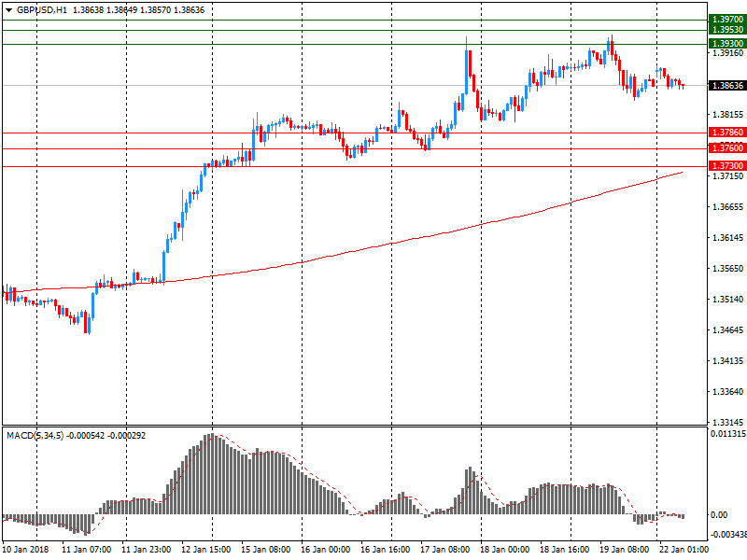Click the 16 Jan 00:00 time axis label
This screenshot has height=560, width=747.
coord(325,550)
